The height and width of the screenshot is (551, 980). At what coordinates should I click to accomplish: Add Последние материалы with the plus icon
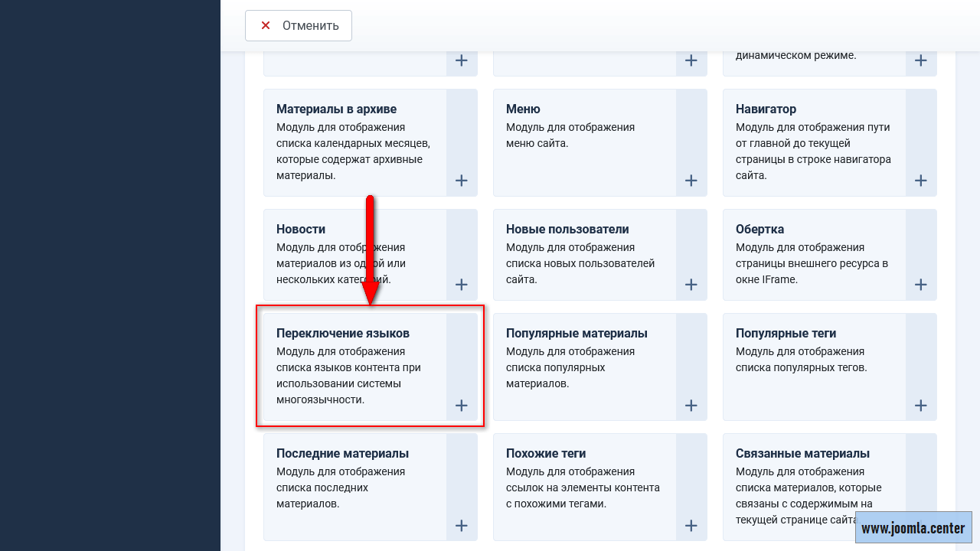coord(461,526)
